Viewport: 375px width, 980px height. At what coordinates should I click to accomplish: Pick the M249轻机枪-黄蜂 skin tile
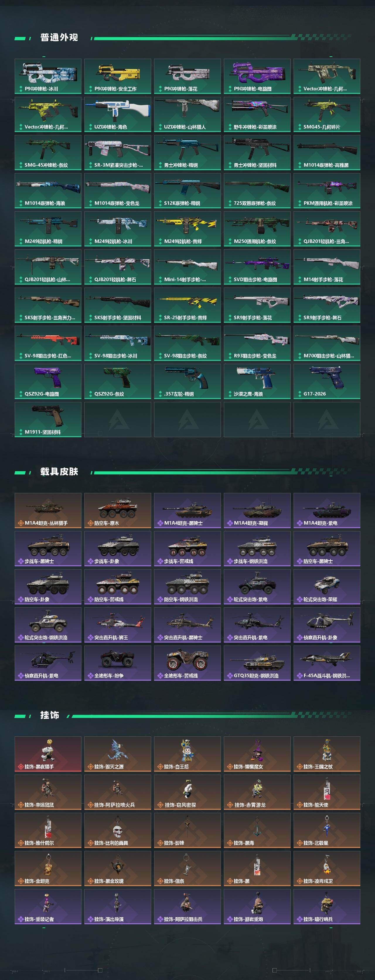(x=187, y=229)
